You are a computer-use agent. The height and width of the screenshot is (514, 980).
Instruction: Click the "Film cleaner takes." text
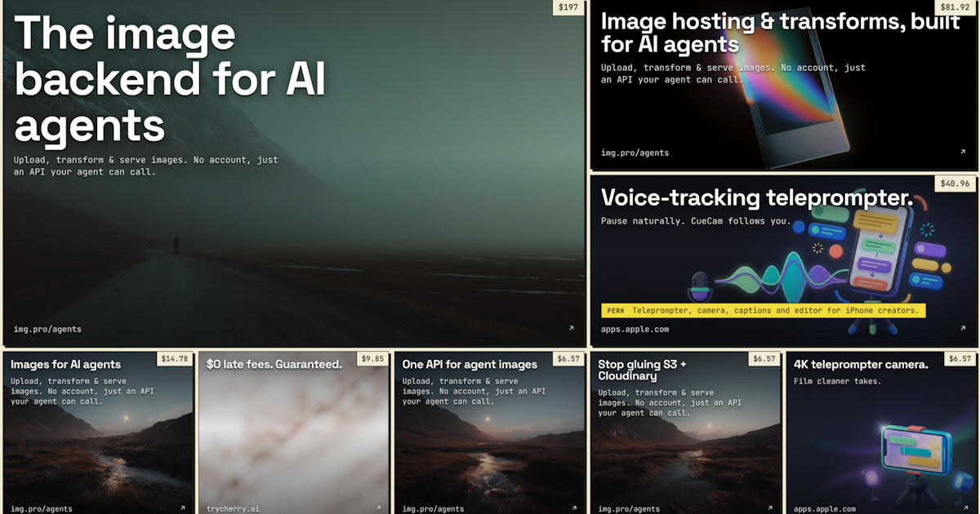click(837, 381)
